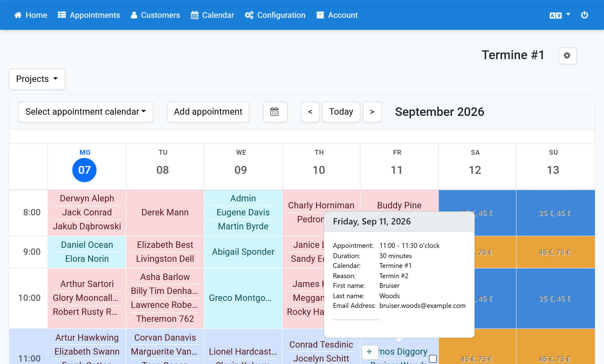Tick the checkbox next to Bruiser Woods
Image resolution: width=604 pixels, height=364 pixels.
pos(433,359)
